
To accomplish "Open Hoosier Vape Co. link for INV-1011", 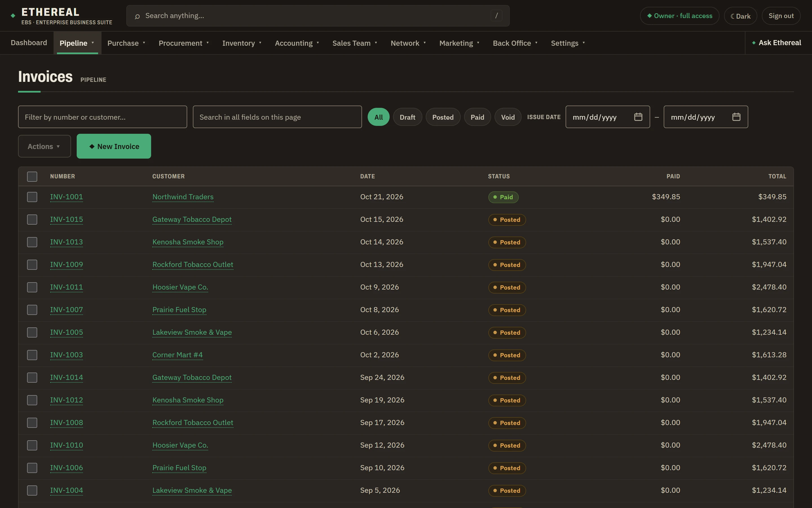I will 180,287.
